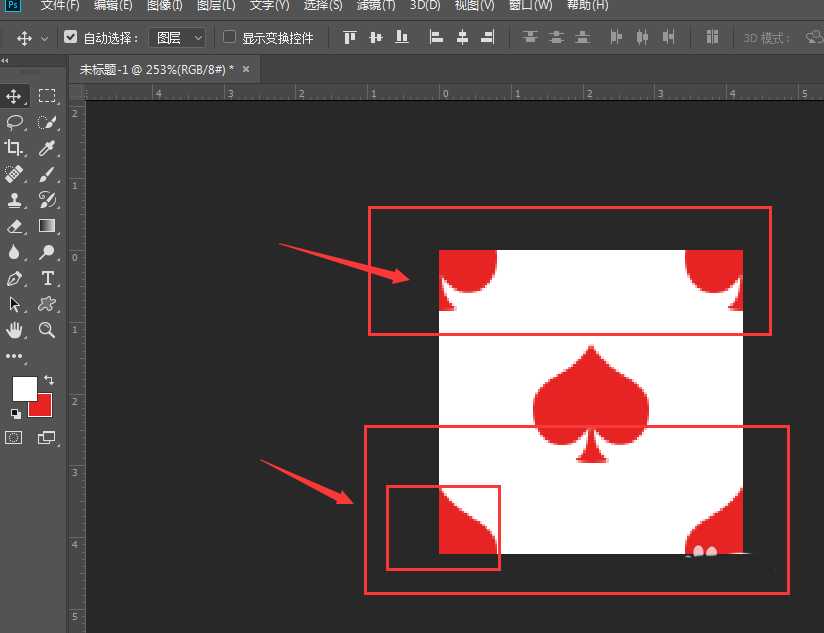Pick the Eyedropper tool
Screen dimensions: 824x633
pos(47,148)
